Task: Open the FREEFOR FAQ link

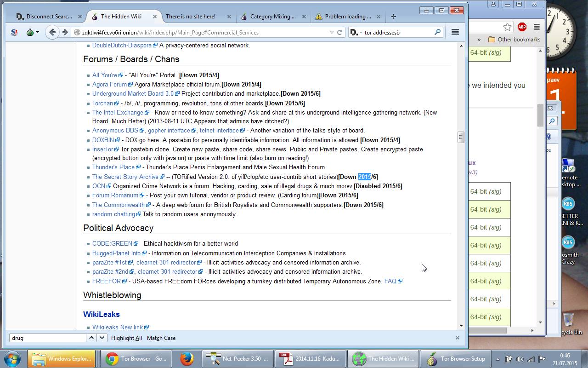Action: (390, 282)
